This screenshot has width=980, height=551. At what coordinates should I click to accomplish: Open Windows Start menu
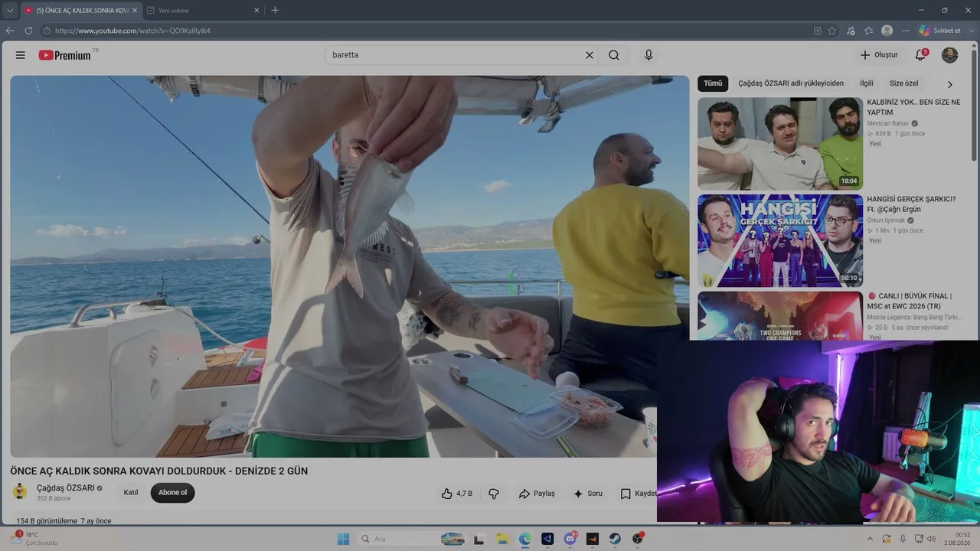point(343,539)
